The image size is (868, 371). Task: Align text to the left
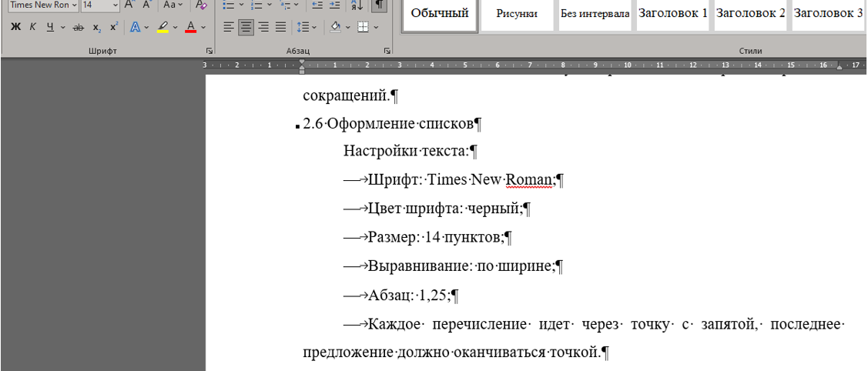click(x=229, y=27)
